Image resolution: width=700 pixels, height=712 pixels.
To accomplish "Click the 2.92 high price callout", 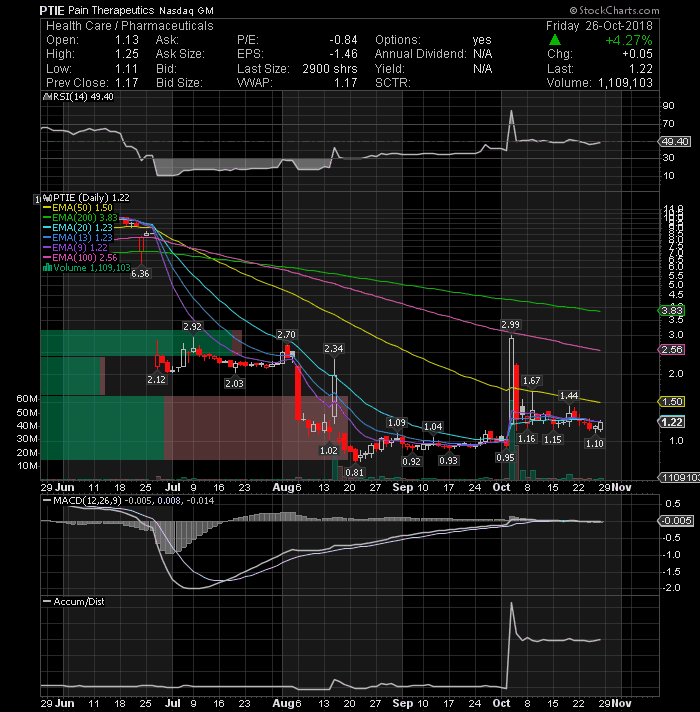I will click(x=192, y=326).
